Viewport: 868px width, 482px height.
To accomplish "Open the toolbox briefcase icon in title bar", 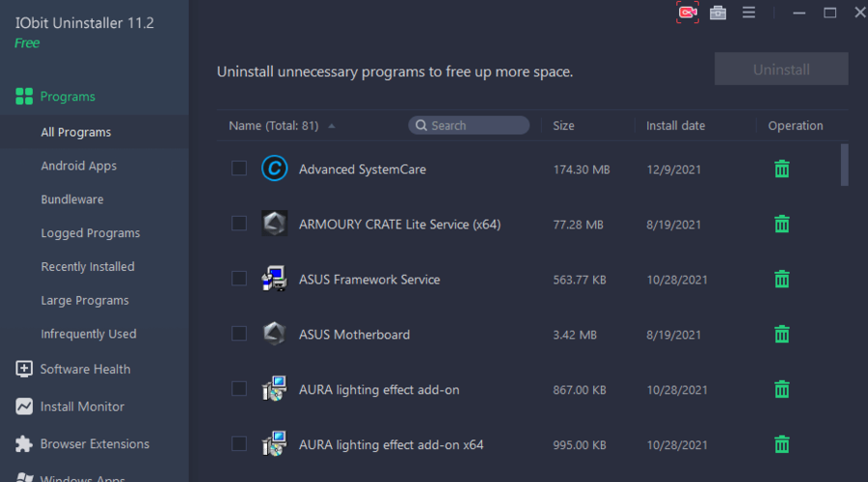I will point(718,13).
